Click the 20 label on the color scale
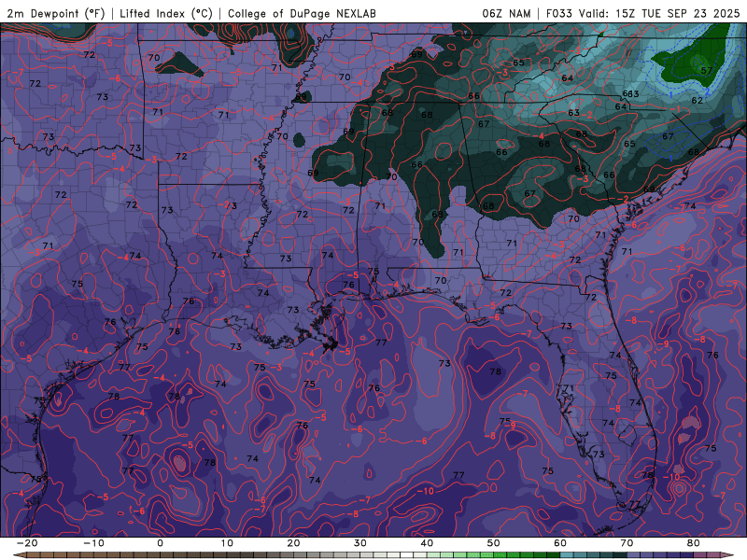 [x=293, y=543]
